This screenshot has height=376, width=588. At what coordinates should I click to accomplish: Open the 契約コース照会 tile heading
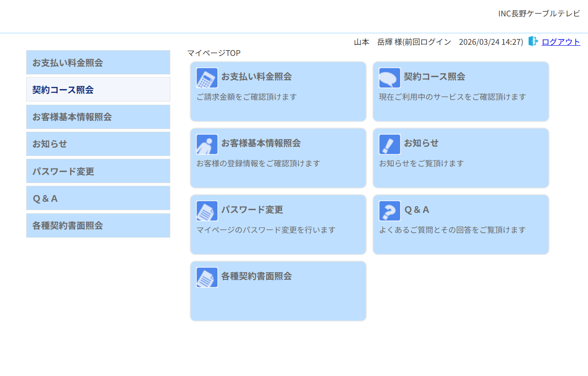[x=434, y=77]
